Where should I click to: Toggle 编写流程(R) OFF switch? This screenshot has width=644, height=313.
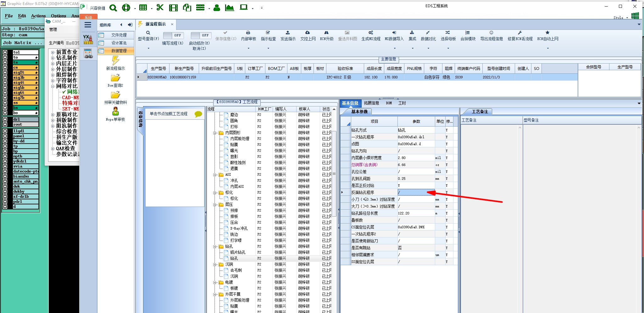[x=173, y=36]
